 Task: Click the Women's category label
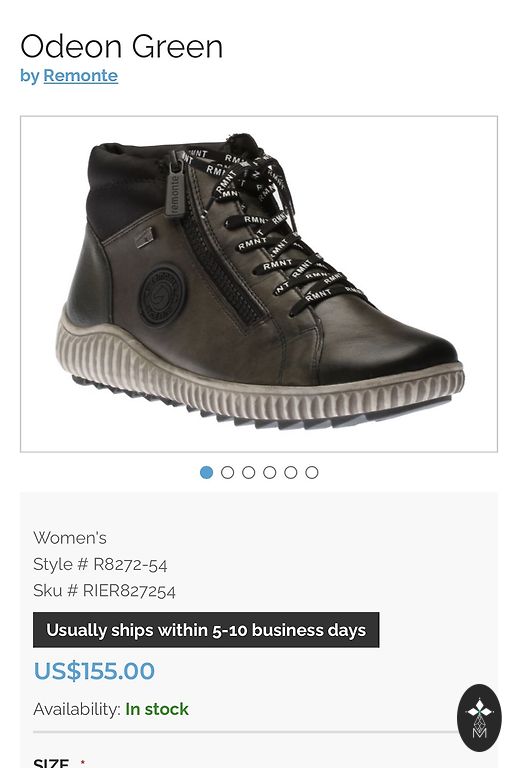click(x=70, y=538)
